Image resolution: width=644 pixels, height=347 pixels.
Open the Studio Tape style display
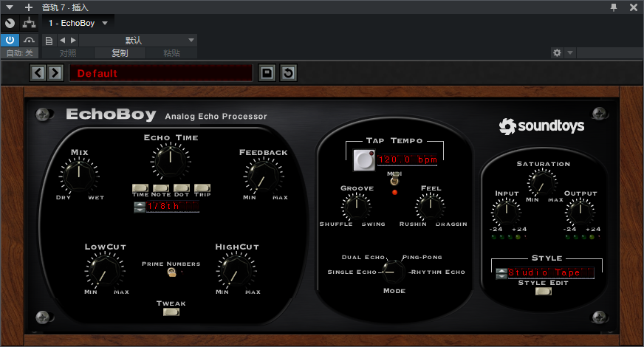(x=551, y=272)
